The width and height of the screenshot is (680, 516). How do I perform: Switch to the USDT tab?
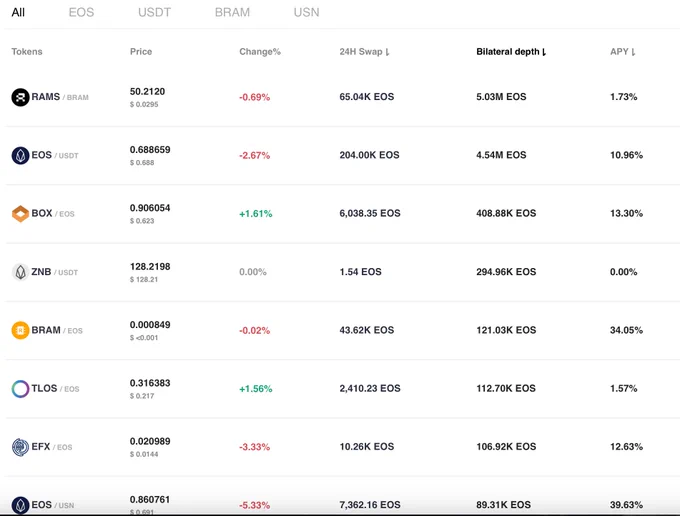tap(154, 12)
